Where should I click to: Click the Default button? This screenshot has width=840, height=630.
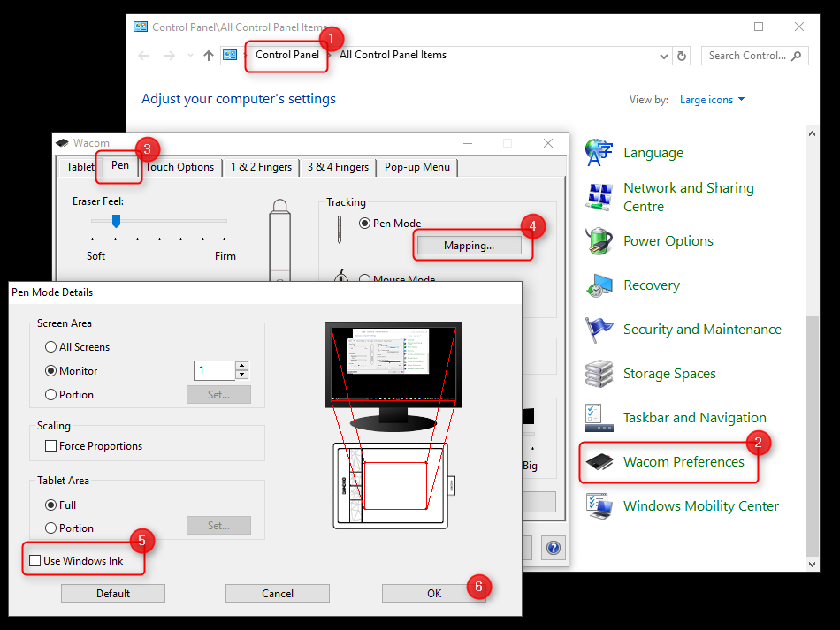(113, 593)
